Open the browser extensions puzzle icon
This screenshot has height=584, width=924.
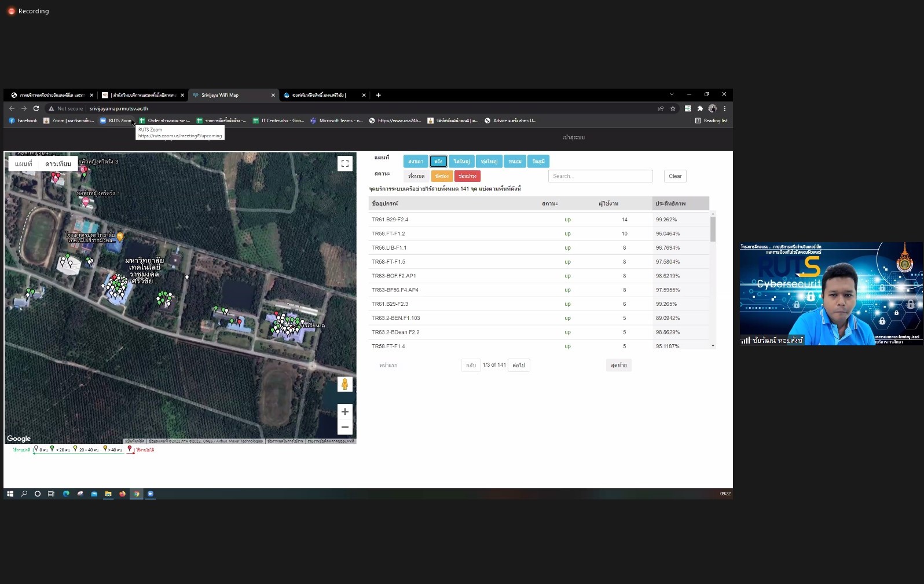click(x=700, y=108)
